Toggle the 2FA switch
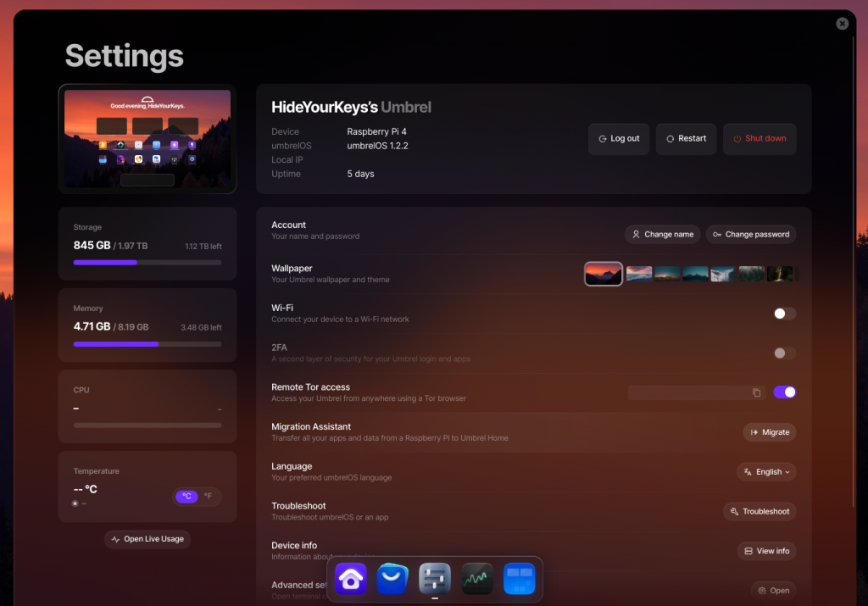This screenshot has width=868, height=606. click(x=784, y=353)
